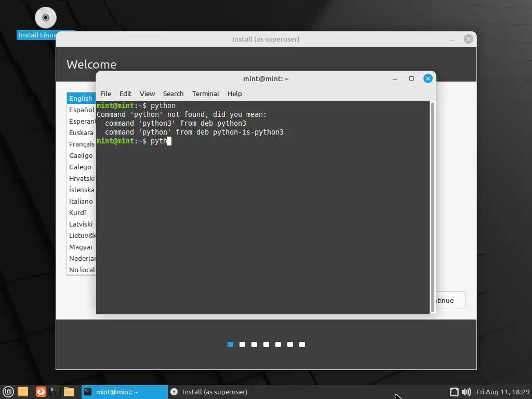Select Nederlands in installer language list
The image size is (532, 399).
click(81, 259)
